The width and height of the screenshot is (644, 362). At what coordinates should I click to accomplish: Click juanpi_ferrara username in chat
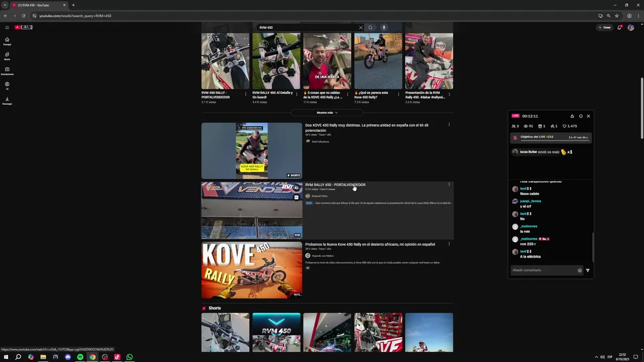click(x=530, y=201)
